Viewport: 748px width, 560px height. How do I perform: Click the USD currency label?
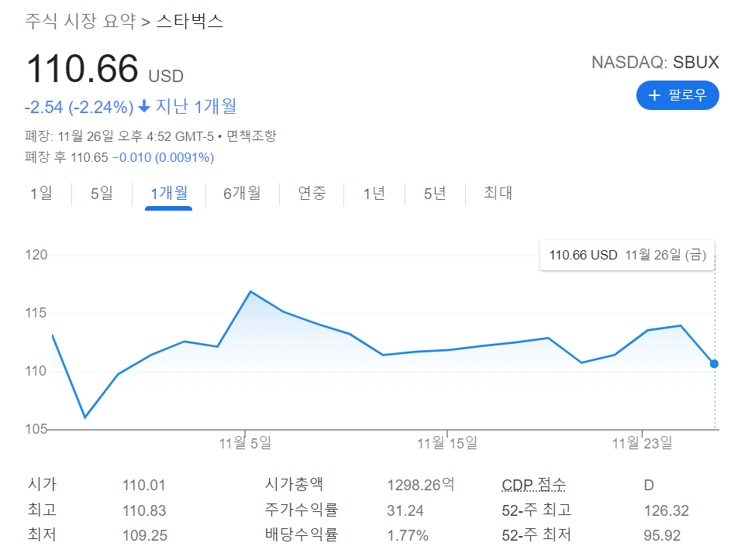click(166, 76)
